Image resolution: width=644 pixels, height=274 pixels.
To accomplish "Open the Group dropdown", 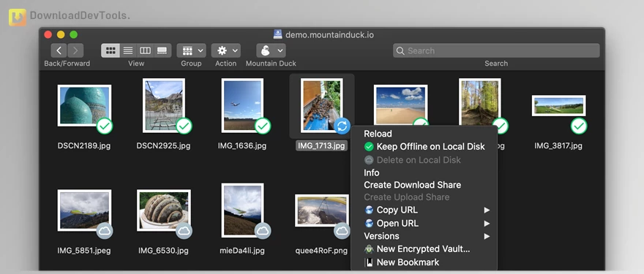I will point(192,50).
